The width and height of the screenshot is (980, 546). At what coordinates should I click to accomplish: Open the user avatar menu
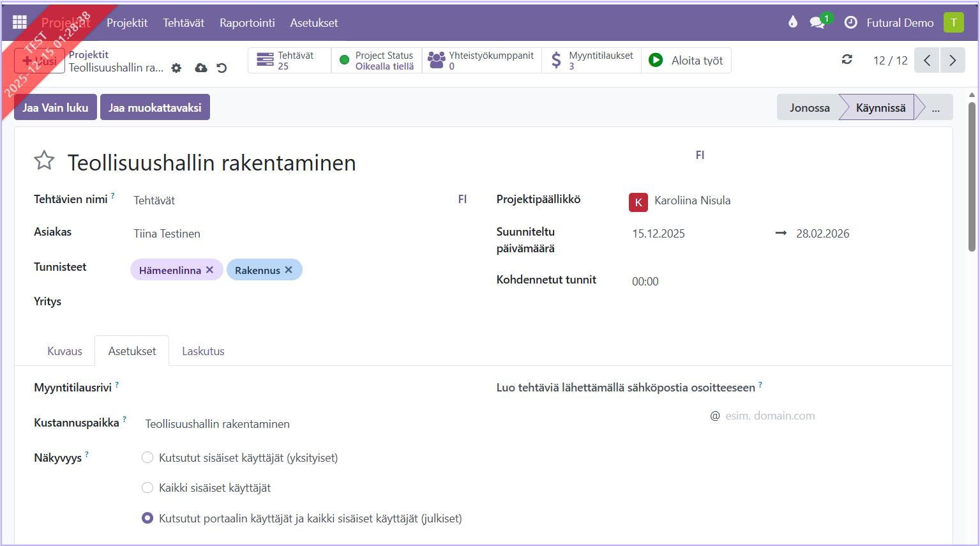click(x=953, y=22)
